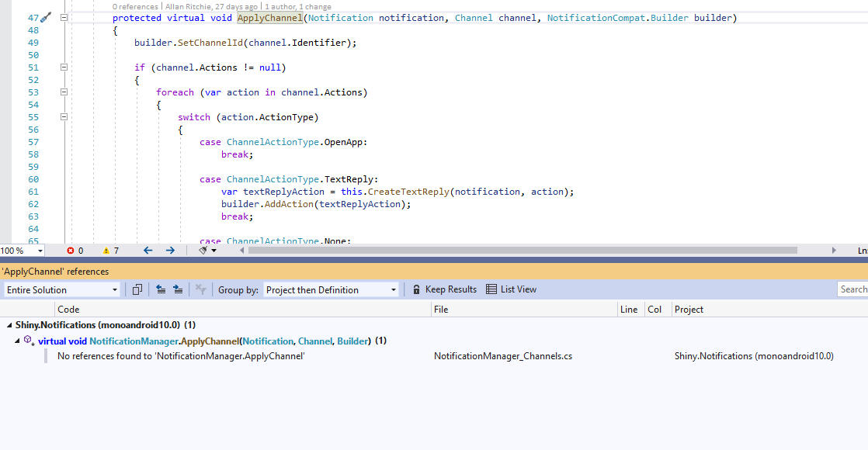Navigate forward with the right arrow icon
The width and height of the screenshot is (868, 450).
click(x=169, y=251)
